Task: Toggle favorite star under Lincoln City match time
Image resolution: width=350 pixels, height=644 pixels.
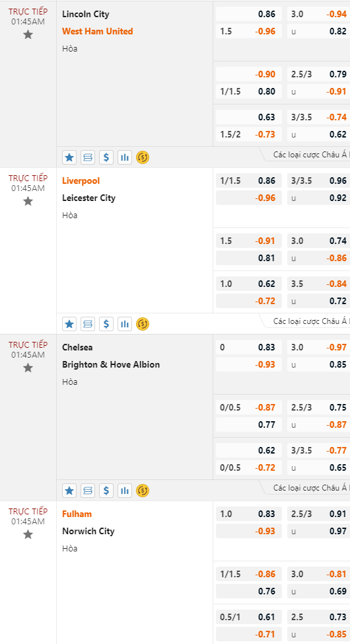Action: point(28,34)
